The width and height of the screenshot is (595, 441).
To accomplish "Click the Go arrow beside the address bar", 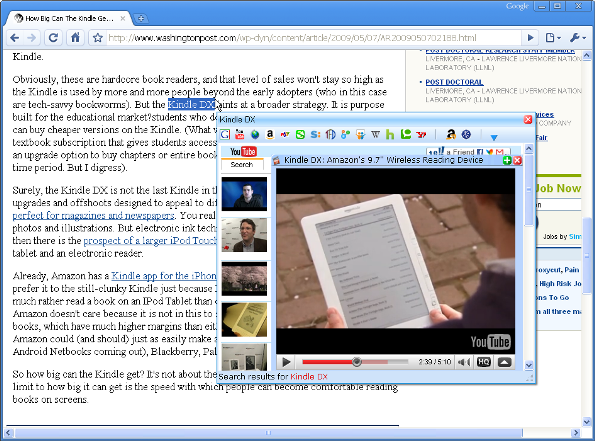I will coord(530,38).
